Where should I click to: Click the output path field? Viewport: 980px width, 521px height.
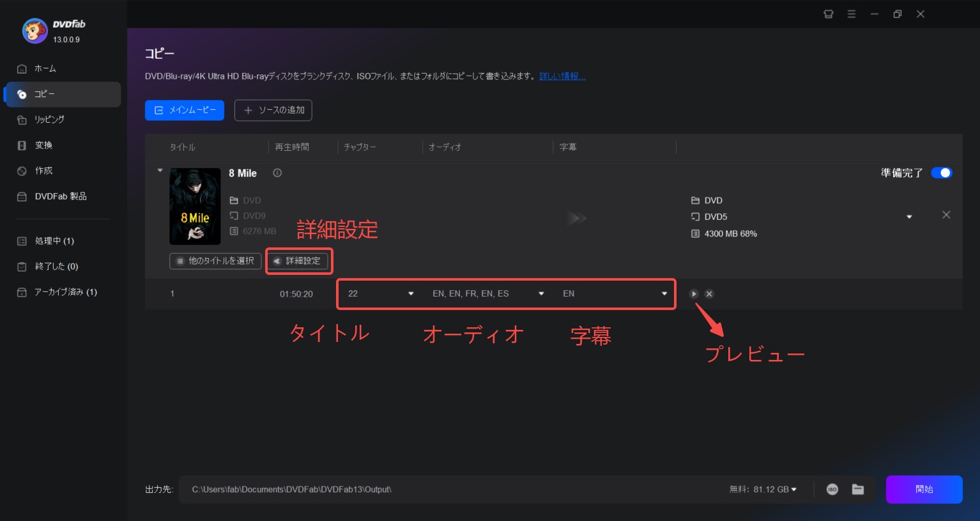(x=447, y=490)
